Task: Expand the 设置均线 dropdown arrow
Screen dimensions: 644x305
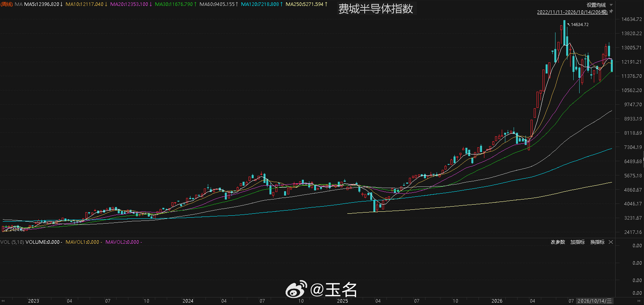Action: tap(611, 5)
